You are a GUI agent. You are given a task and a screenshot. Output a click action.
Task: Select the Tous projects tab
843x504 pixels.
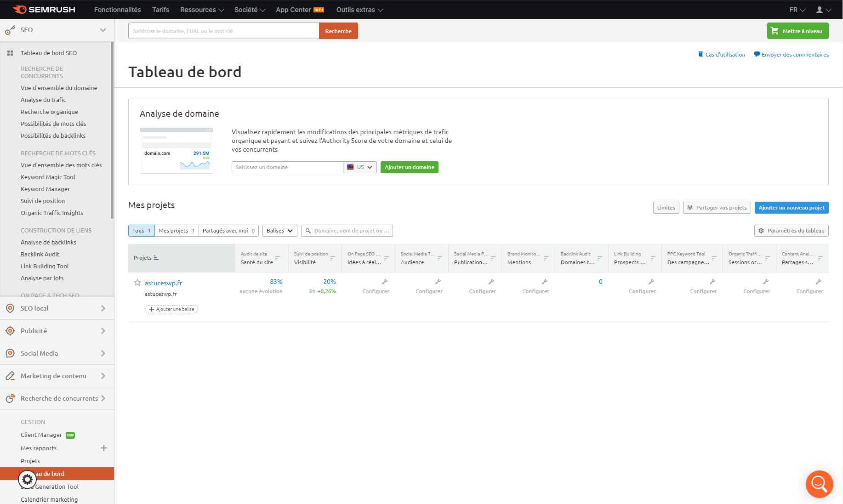pyautogui.click(x=142, y=231)
